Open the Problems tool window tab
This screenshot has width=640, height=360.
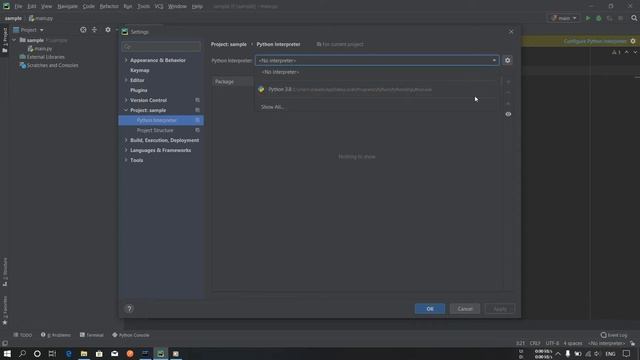(x=56, y=335)
